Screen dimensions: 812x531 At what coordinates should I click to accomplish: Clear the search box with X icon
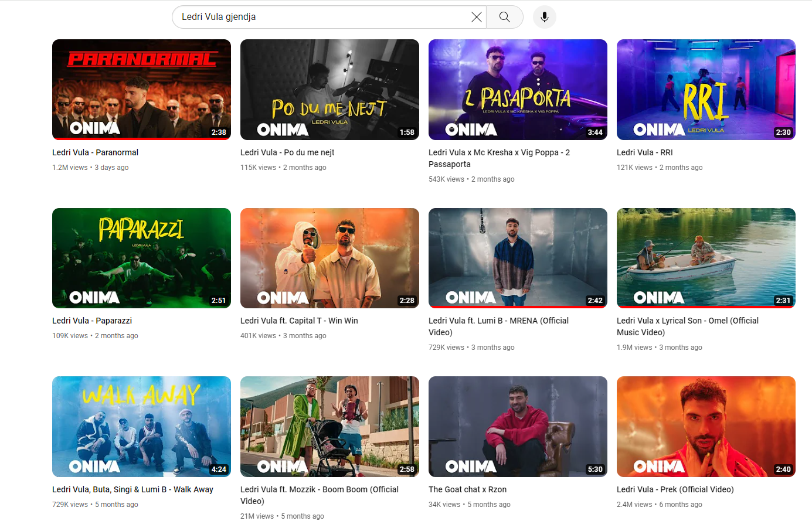coord(477,17)
